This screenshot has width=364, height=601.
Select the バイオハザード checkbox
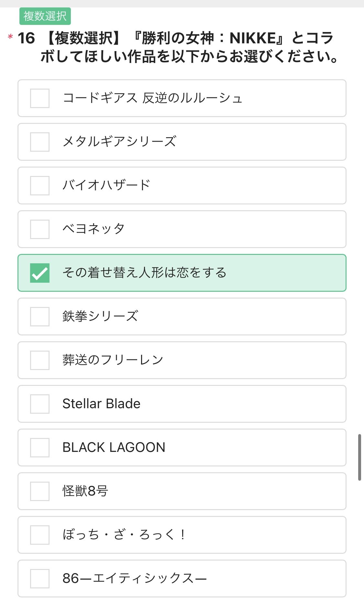coord(40,186)
